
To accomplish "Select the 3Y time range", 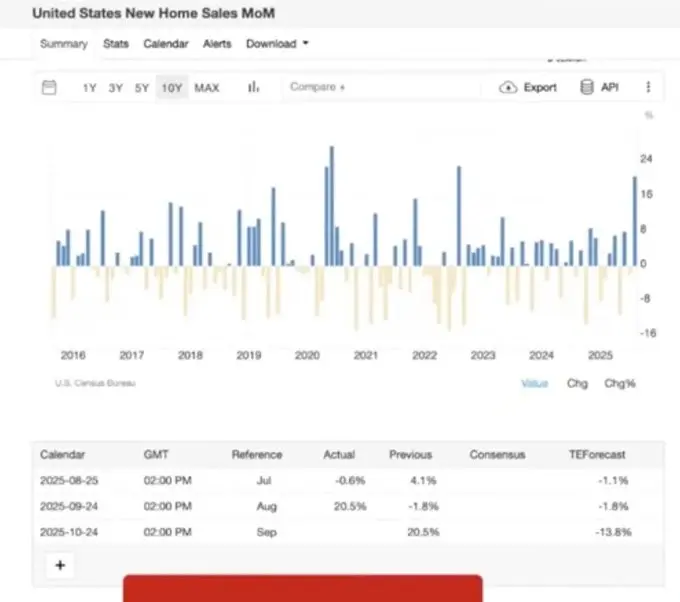I will click(116, 88).
